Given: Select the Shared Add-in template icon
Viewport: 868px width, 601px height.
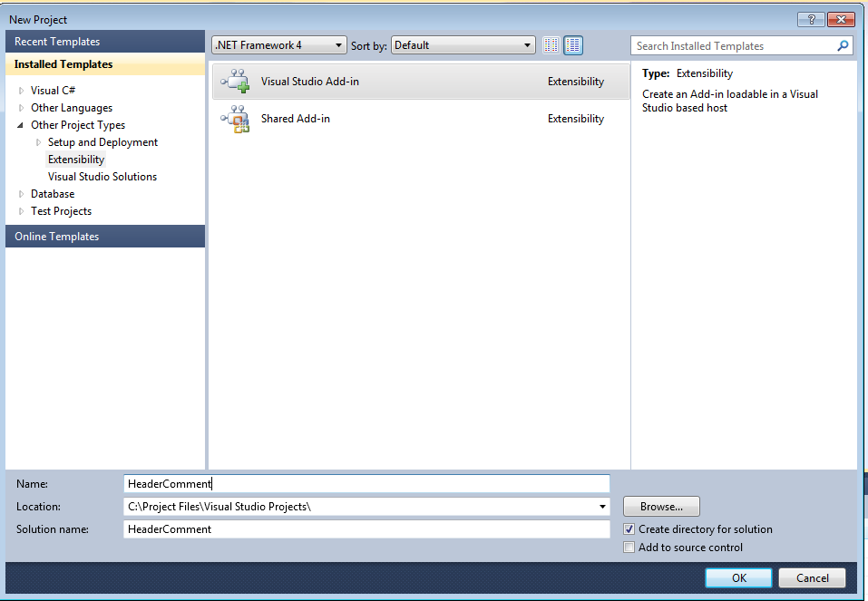Looking at the screenshot, I should point(235,119).
